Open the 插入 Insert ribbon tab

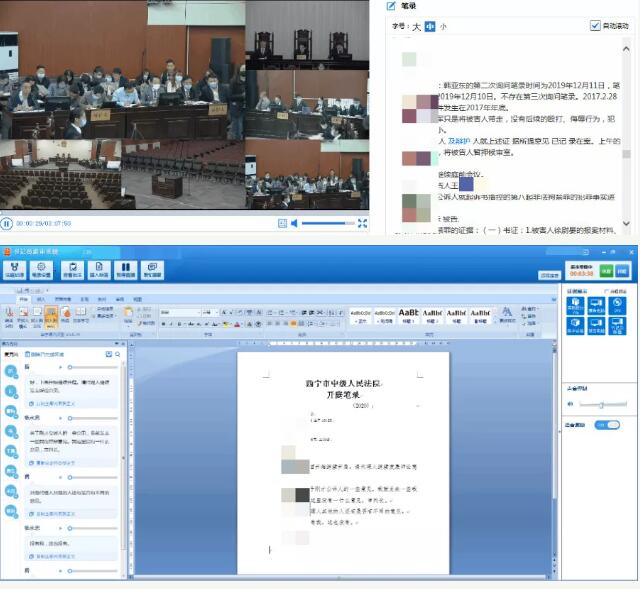41,299
